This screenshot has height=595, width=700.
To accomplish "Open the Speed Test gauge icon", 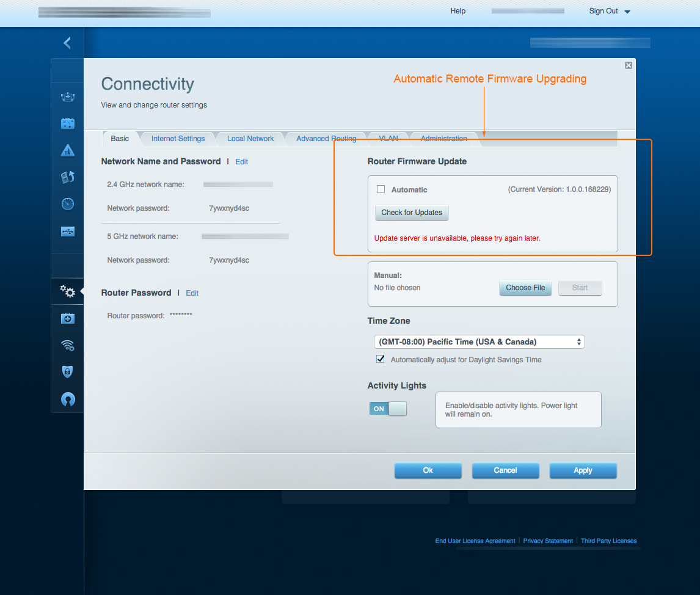I will coord(68,204).
